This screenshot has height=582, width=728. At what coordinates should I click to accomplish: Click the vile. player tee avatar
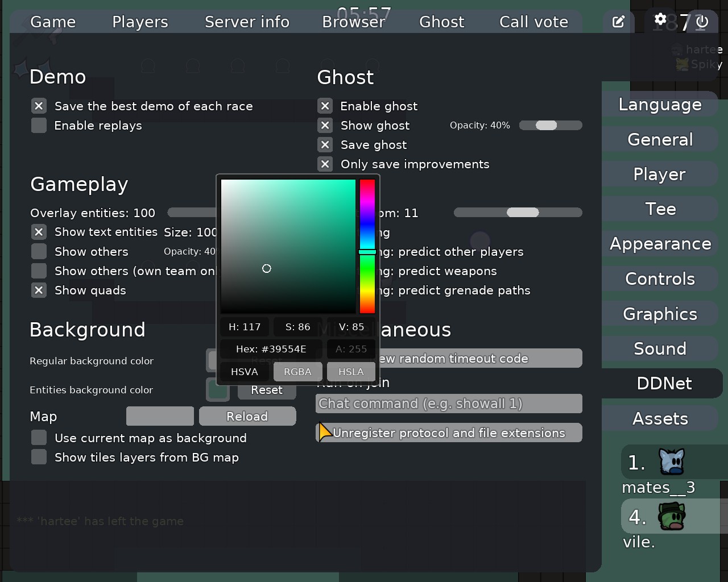point(672,516)
